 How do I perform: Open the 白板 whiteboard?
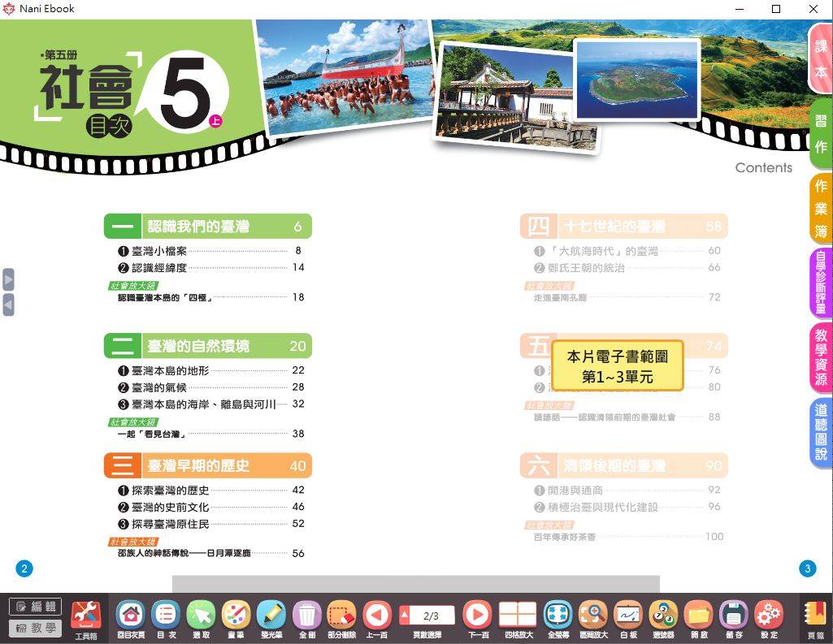point(628,619)
